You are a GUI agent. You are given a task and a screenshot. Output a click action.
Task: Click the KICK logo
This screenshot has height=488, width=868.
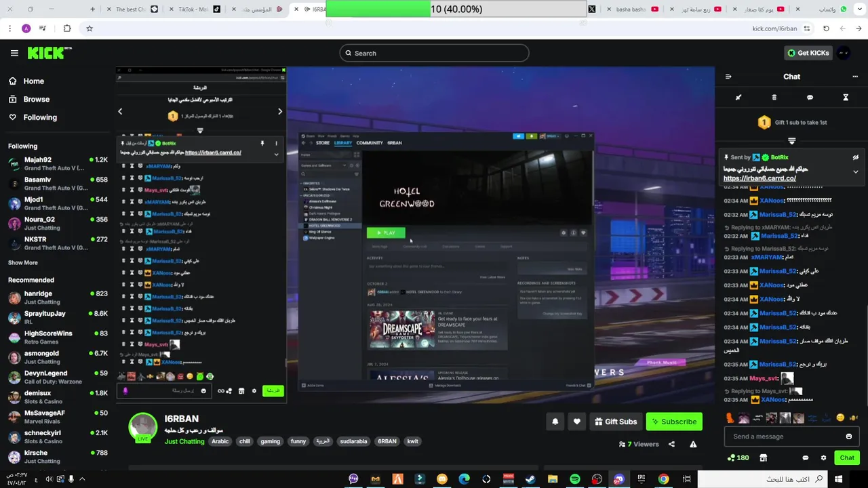(50, 53)
